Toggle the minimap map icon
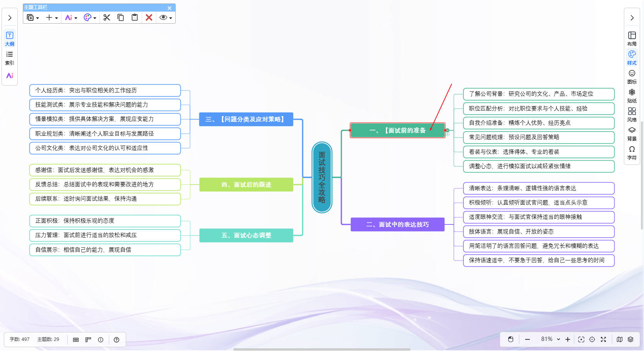The width and height of the screenshot is (644, 351). coord(620,339)
